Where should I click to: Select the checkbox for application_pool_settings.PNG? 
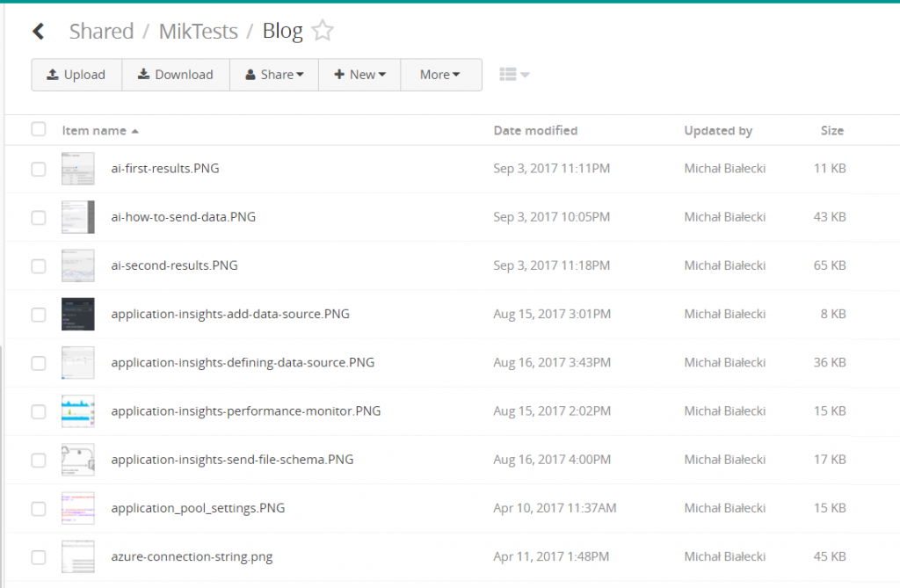pyautogui.click(x=39, y=508)
